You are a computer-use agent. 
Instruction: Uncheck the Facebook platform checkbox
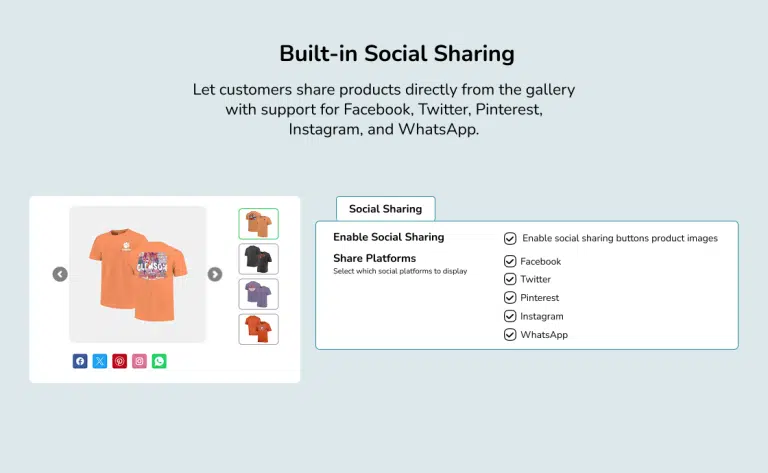point(510,261)
